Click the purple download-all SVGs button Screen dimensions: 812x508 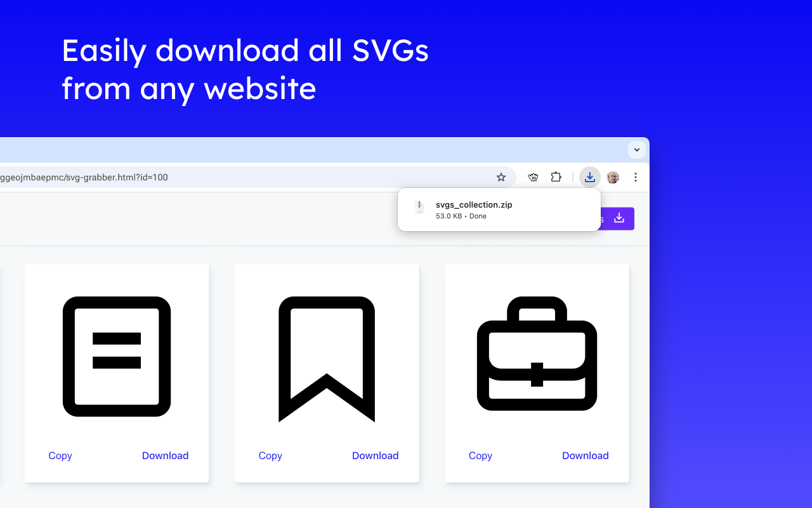point(618,218)
